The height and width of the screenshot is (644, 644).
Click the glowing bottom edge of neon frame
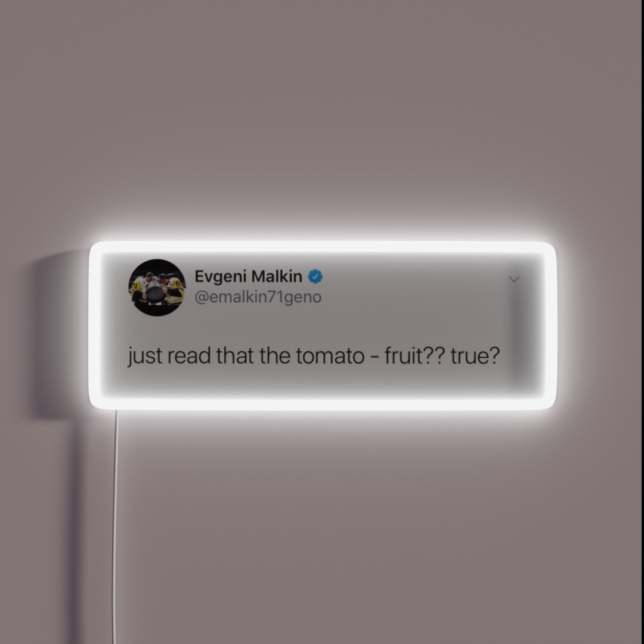point(323,404)
